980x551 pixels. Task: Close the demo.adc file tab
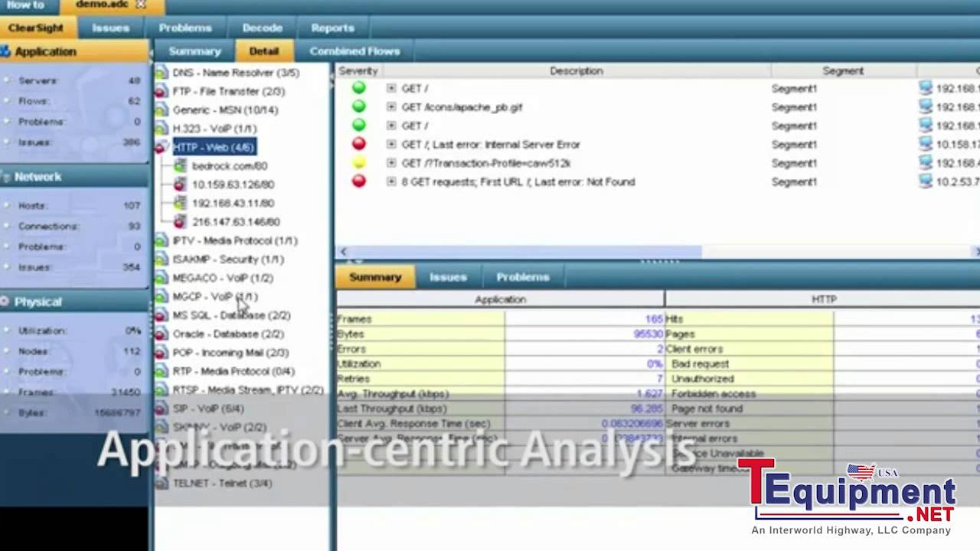click(140, 5)
